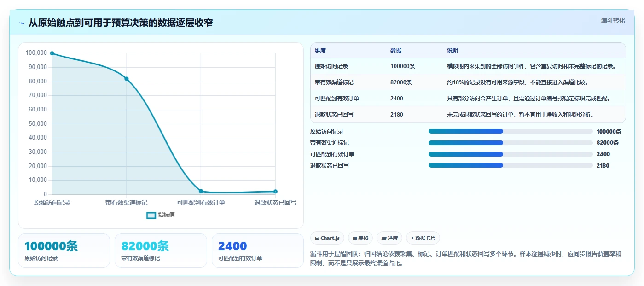Open the 100000条 原始访问记录 stat card
The height and width of the screenshot is (286, 644).
pos(64,251)
